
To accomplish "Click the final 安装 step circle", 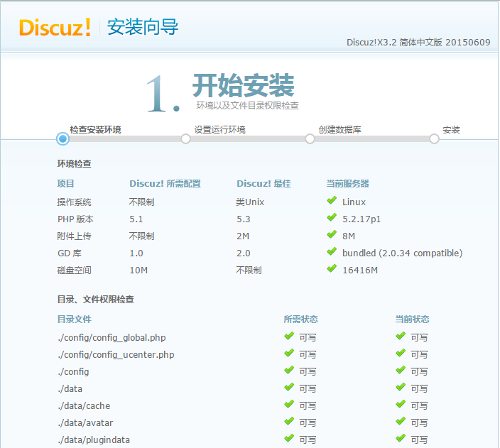I will tap(434, 139).
